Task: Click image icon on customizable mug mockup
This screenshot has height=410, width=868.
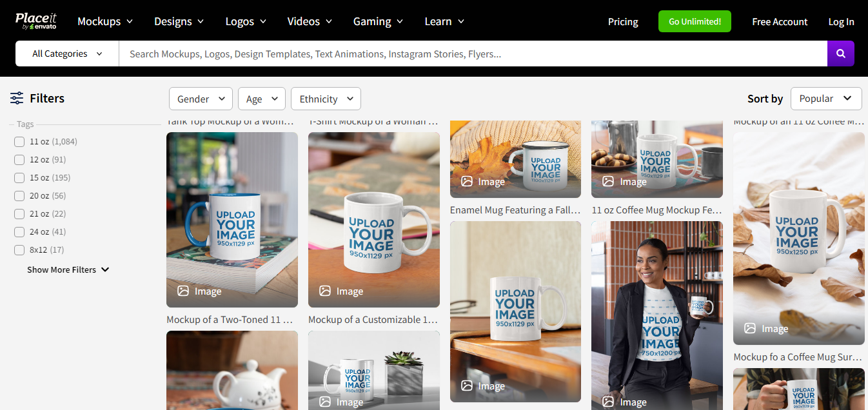Action: click(325, 291)
